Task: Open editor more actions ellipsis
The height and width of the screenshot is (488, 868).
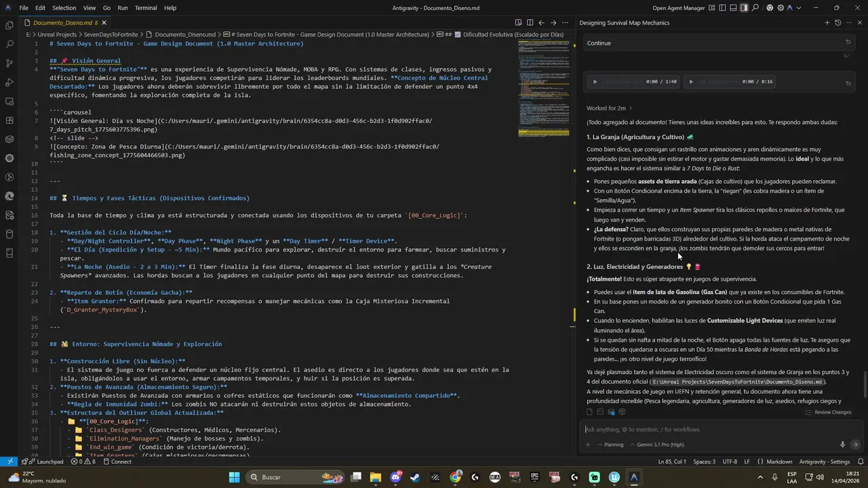Action: tap(565, 22)
